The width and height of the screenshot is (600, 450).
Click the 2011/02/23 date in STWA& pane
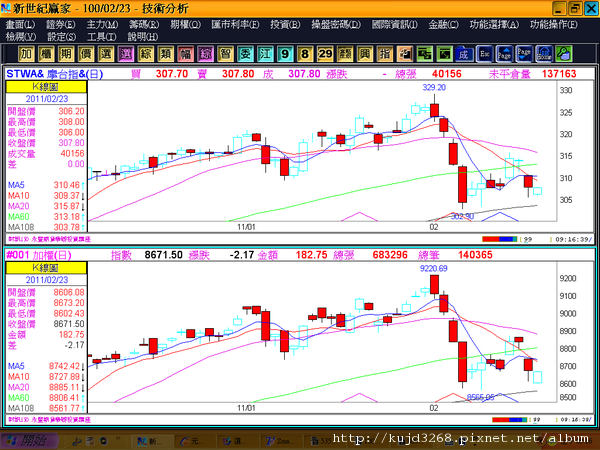[x=47, y=99]
